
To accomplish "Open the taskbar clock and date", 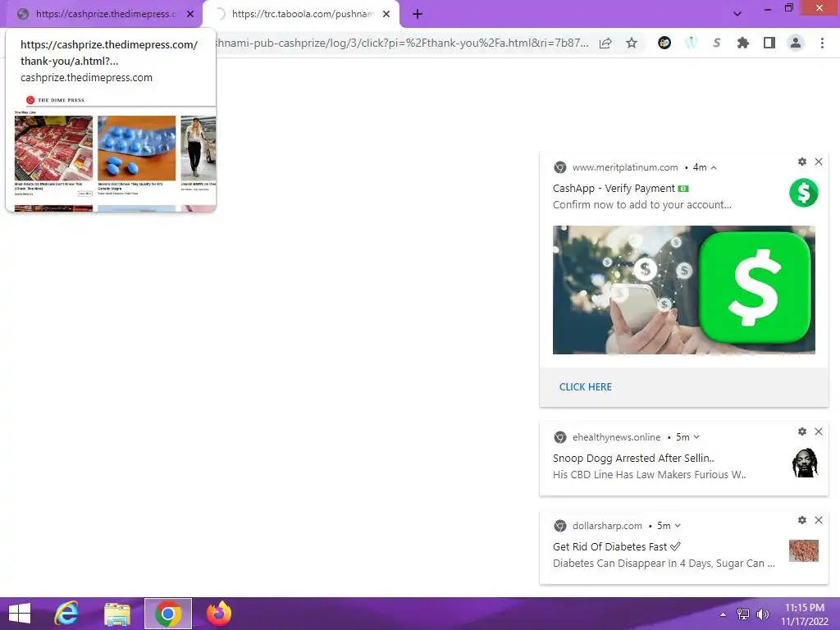I will (805, 614).
